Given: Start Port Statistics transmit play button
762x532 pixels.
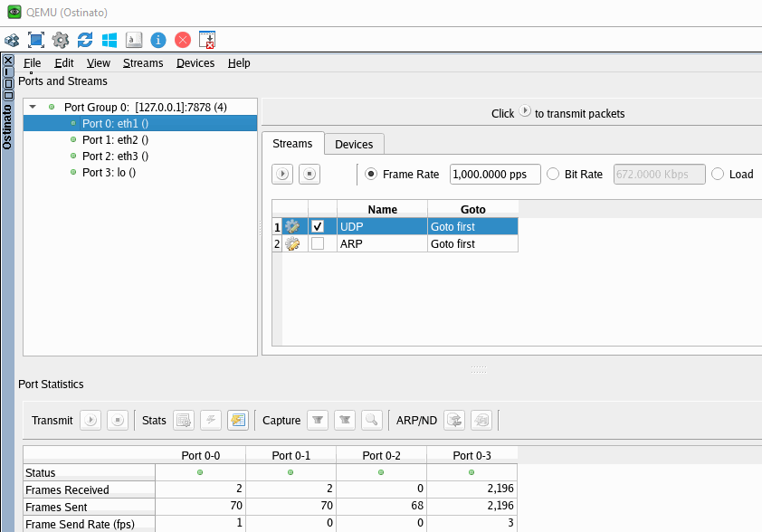Looking at the screenshot, I should (90, 420).
